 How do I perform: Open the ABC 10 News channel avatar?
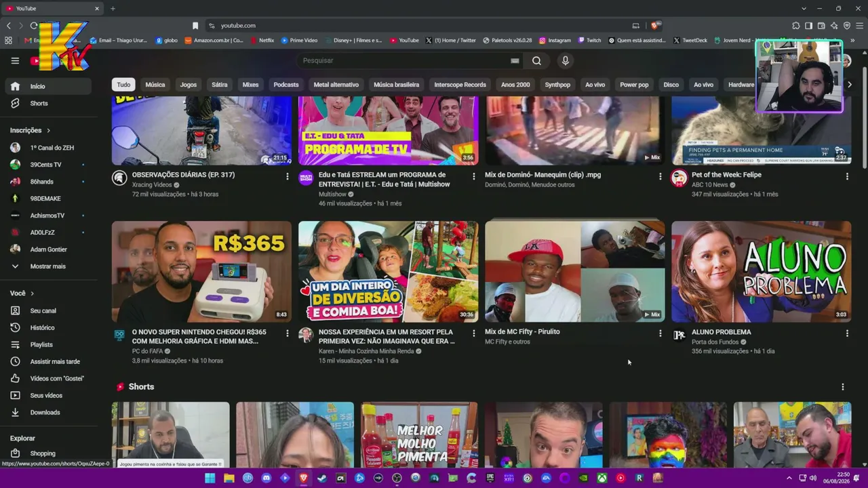click(x=679, y=178)
